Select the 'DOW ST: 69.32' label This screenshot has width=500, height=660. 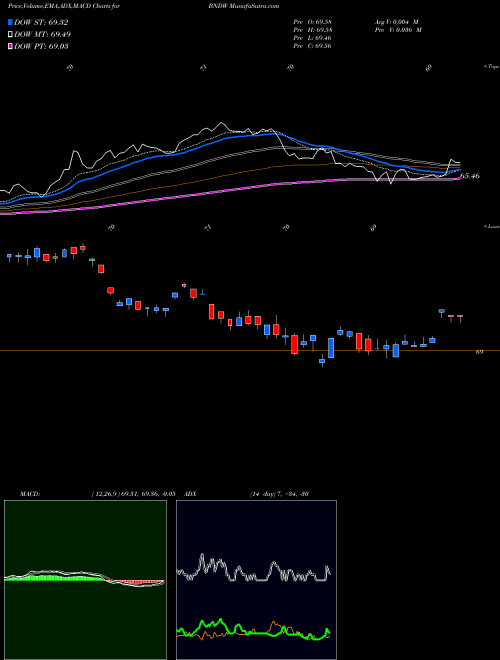41,22
